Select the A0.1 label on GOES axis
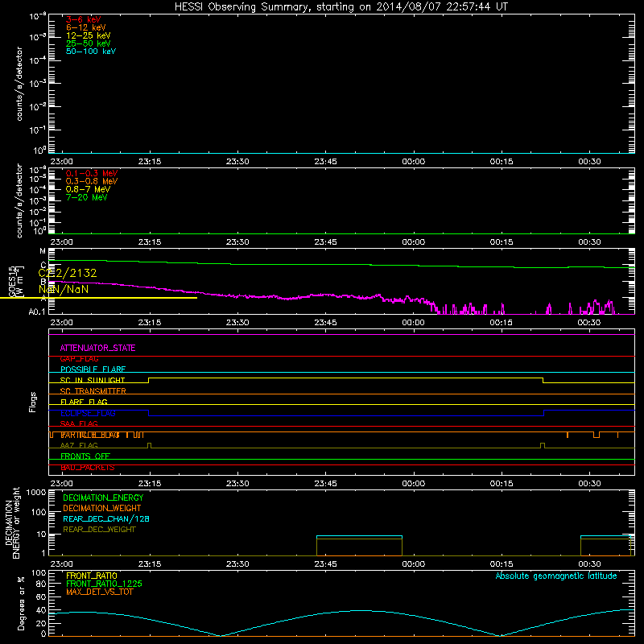Image resolution: width=644 pixels, height=644 pixels. click(37, 312)
